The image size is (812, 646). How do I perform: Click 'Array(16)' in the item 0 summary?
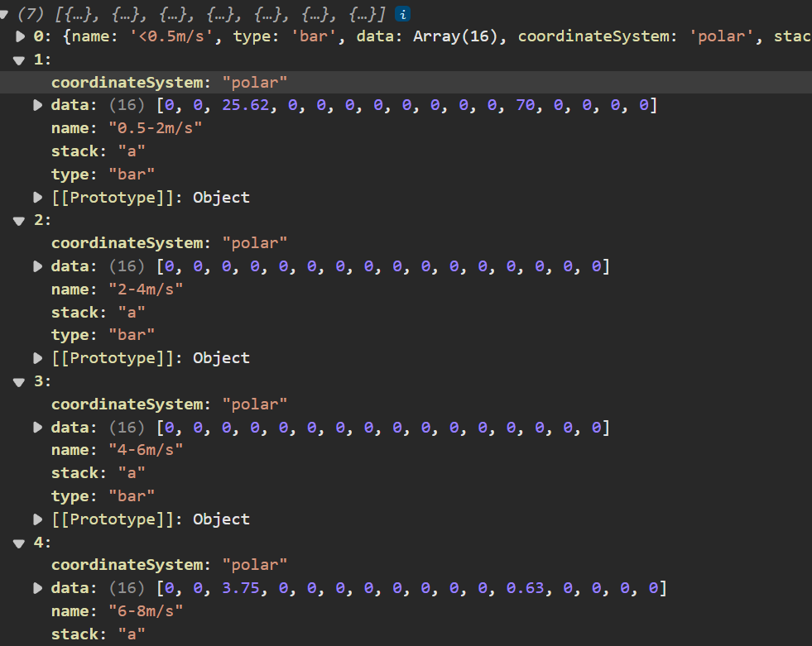454,36
